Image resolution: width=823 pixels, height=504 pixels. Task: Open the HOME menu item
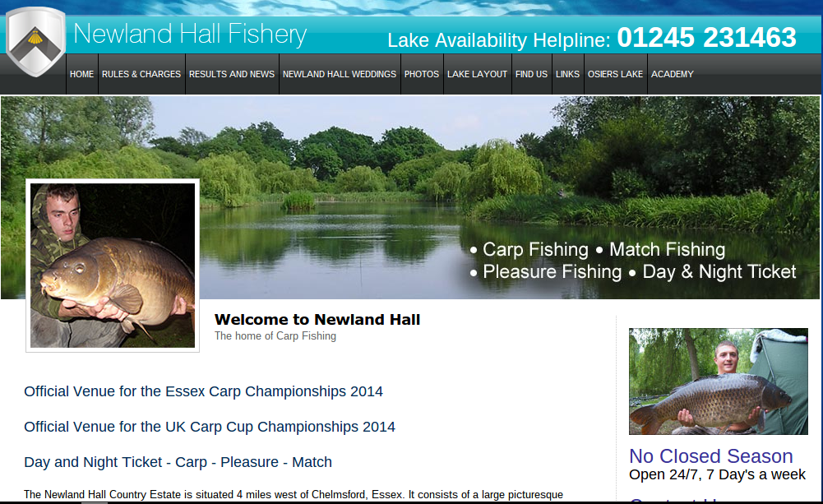[x=82, y=74]
